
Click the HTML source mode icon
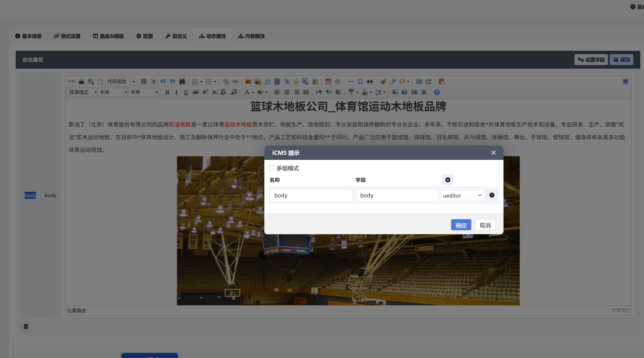pyautogui.click(x=71, y=82)
